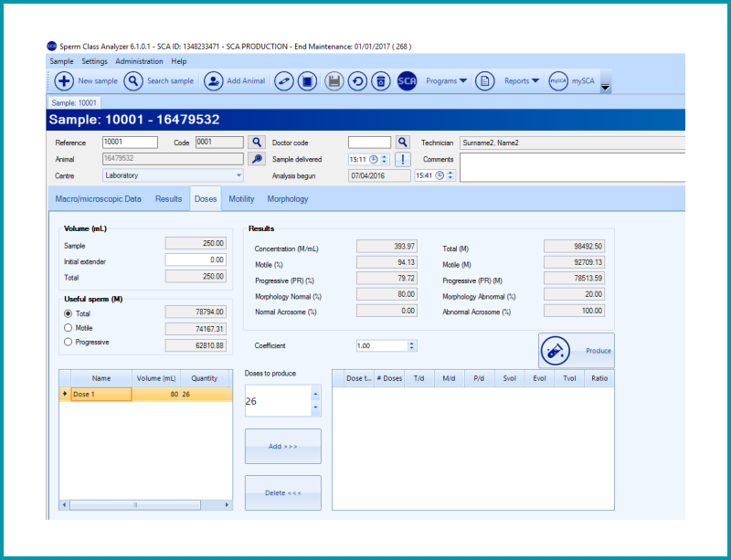Switch to the Morphology tab
Viewport: 731px width, 560px height.
pos(288,198)
